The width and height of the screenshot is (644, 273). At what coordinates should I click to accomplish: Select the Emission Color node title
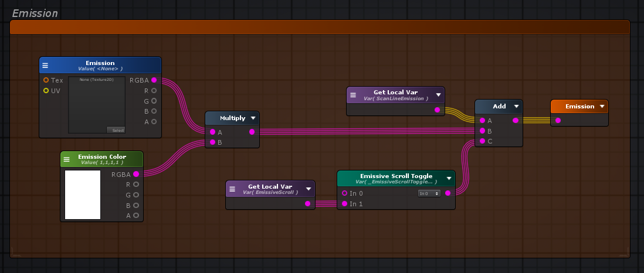click(x=102, y=157)
